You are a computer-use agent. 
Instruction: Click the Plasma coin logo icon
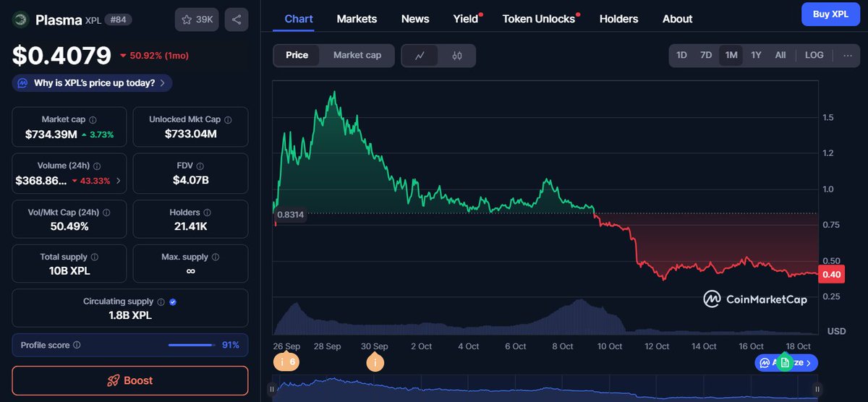pyautogui.click(x=20, y=20)
